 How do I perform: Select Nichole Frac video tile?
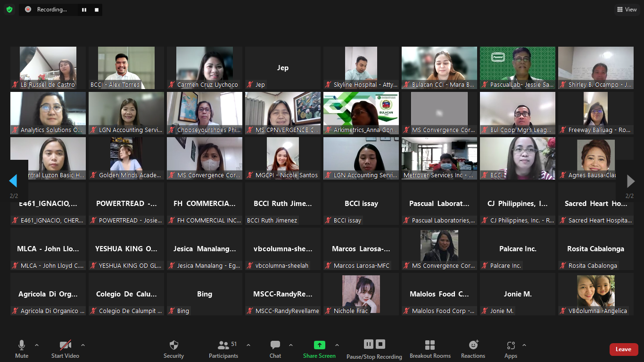(361, 294)
